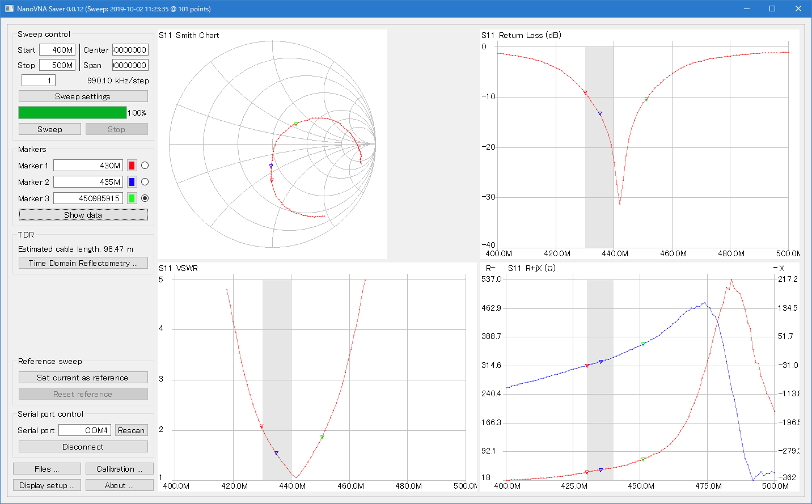Select the Marker 2 radio button
The width and height of the screenshot is (812, 504).
[145, 182]
